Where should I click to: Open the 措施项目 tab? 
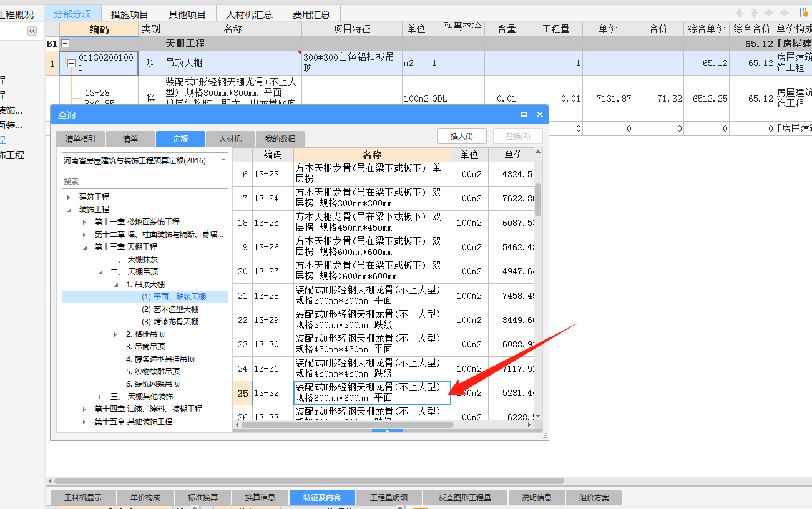(130, 14)
